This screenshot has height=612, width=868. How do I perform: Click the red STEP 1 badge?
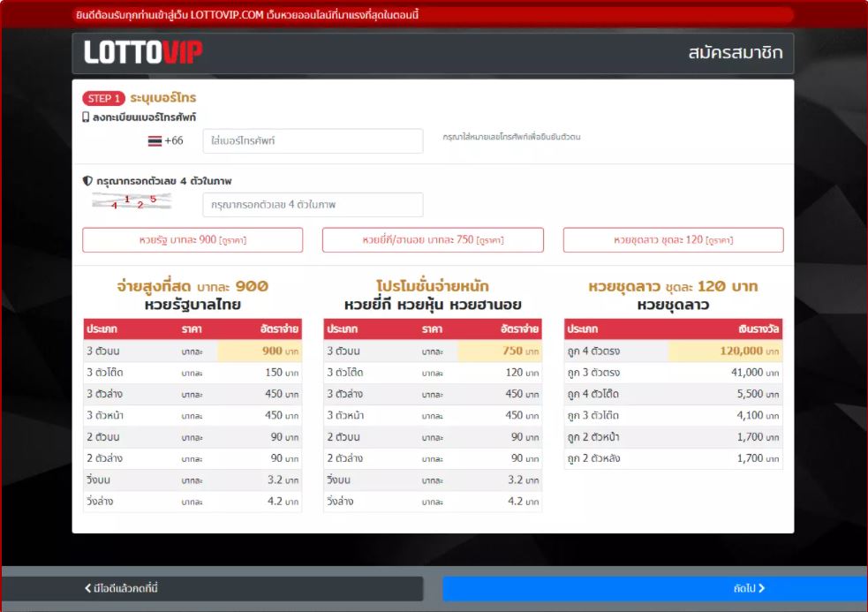pos(103,98)
